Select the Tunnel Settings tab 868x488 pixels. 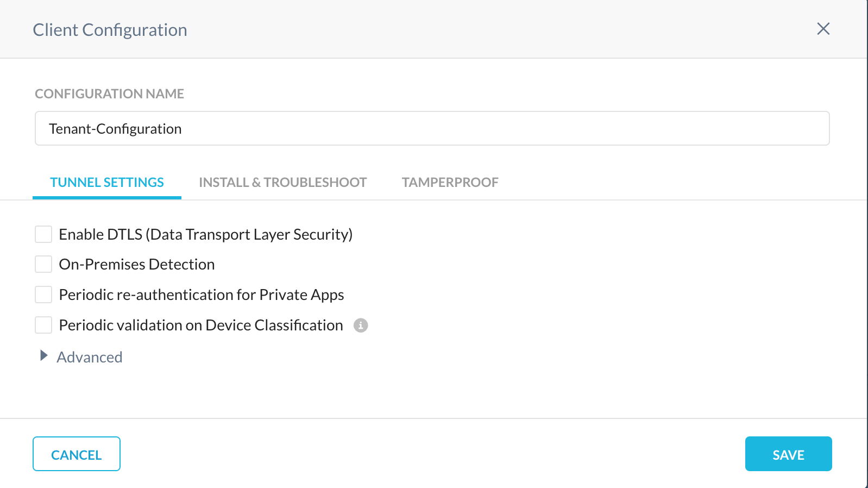tap(107, 183)
